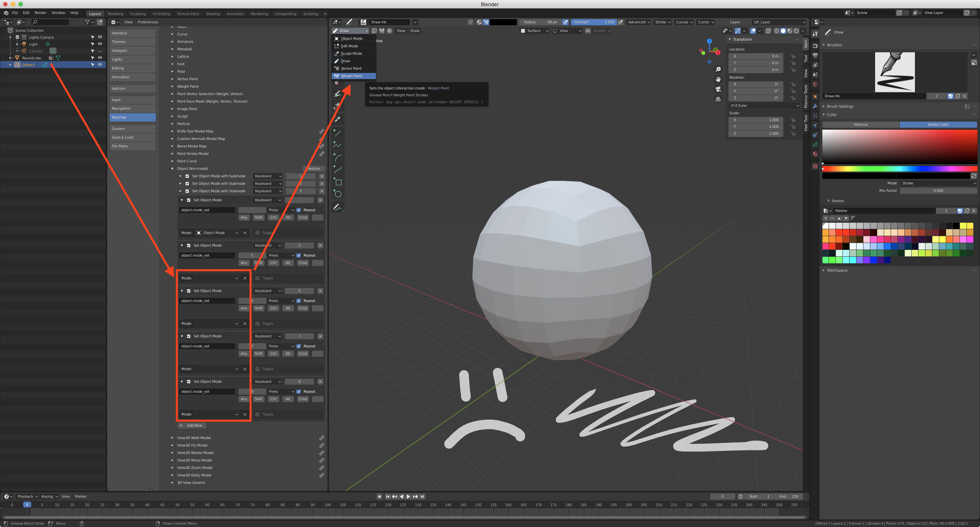This screenshot has height=527, width=980.
Task: Adjust the Strength slider in viewport header
Action: 594,22
